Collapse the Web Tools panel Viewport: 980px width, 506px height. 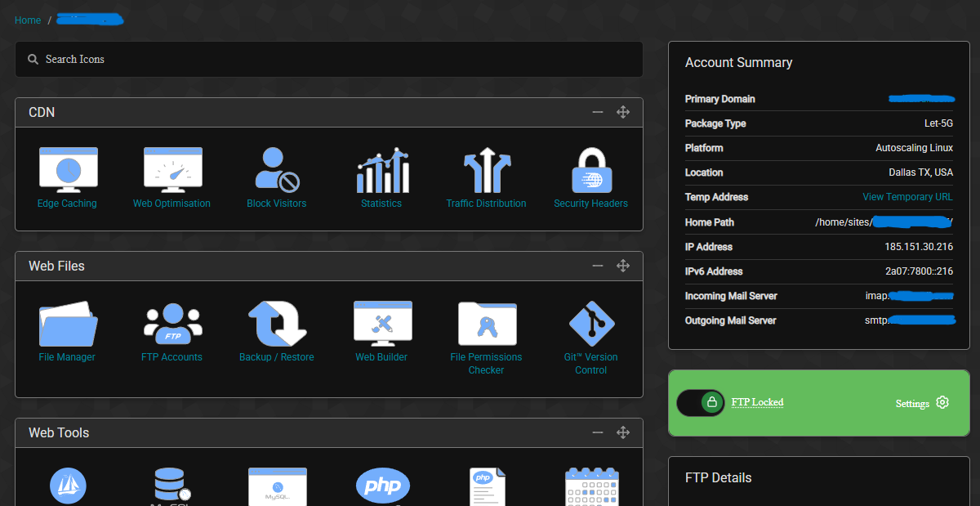pos(598,432)
